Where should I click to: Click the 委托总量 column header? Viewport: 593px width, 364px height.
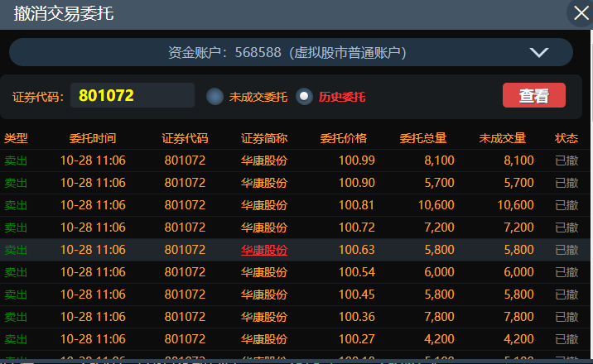click(423, 138)
